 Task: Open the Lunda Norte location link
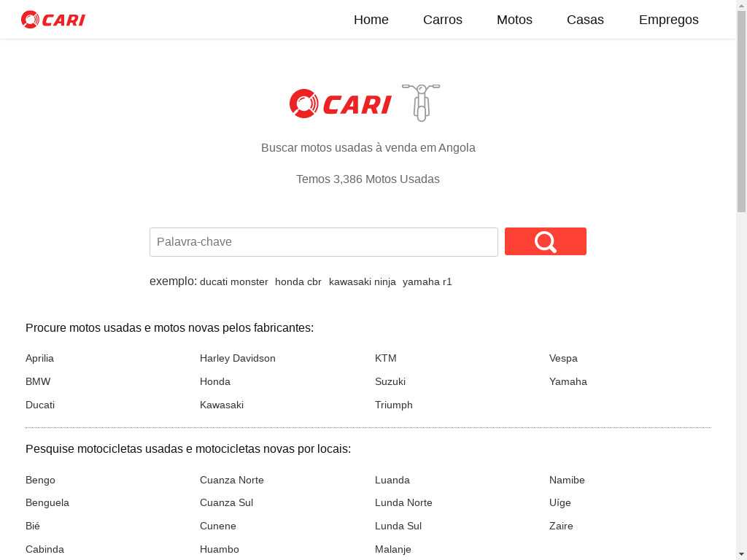point(403,503)
